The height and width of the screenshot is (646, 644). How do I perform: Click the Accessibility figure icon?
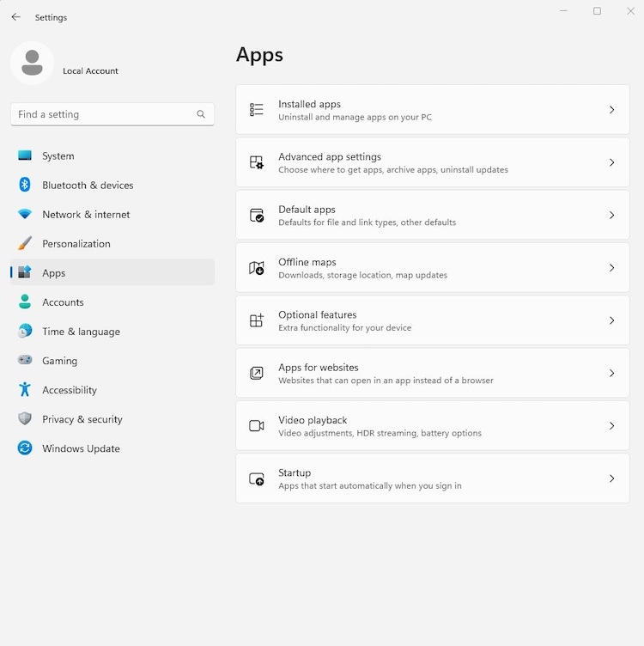click(x=25, y=389)
